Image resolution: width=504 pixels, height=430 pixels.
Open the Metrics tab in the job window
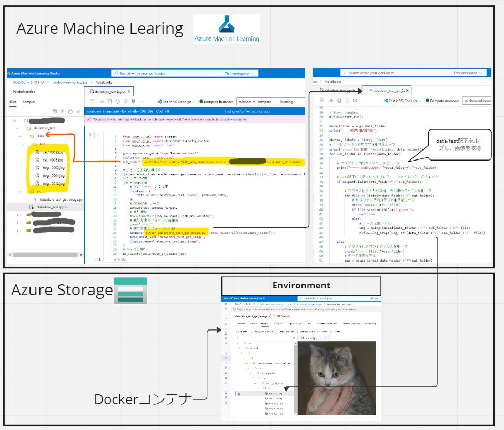pos(254,323)
